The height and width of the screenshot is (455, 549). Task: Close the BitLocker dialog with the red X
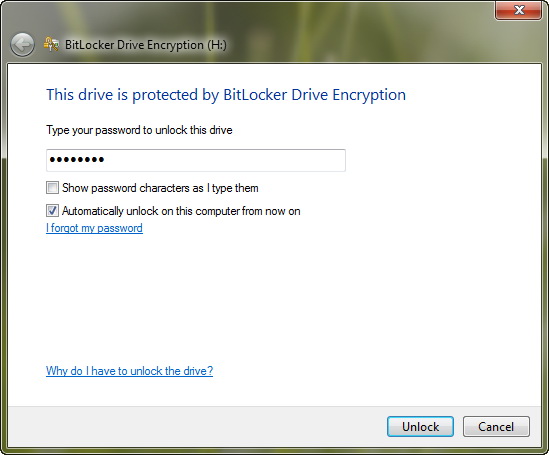(519, 10)
